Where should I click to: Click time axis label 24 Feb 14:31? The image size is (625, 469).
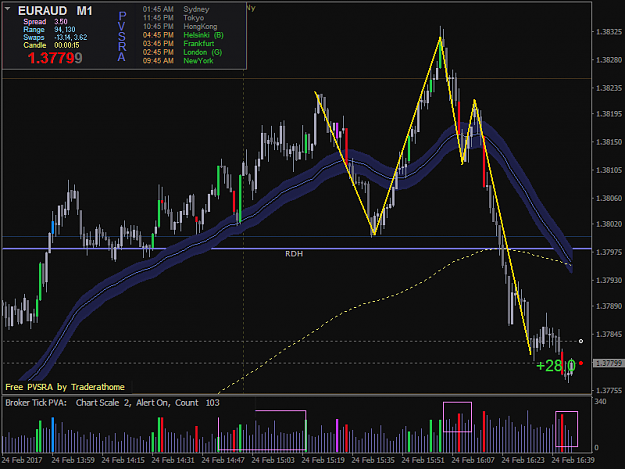[173, 460]
